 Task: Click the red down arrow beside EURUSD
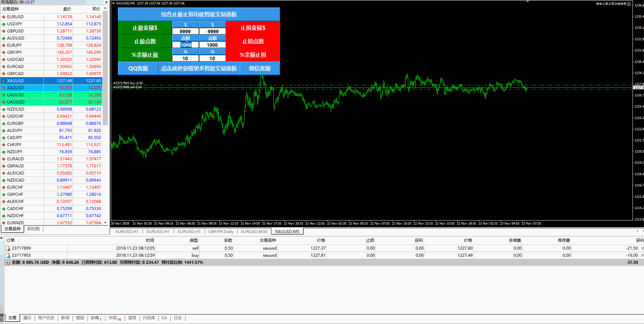3,17
